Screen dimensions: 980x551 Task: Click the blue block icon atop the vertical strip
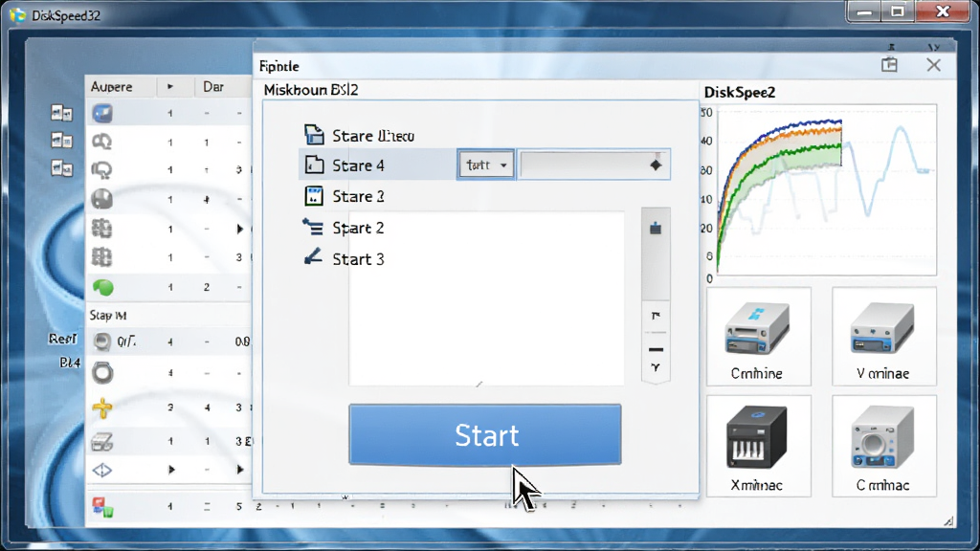click(655, 228)
